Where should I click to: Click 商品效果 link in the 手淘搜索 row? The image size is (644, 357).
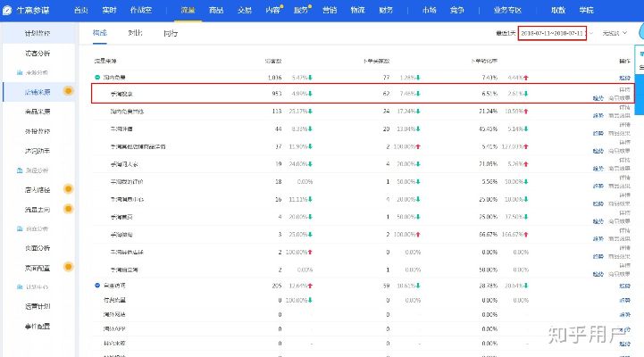click(x=619, y=98)
